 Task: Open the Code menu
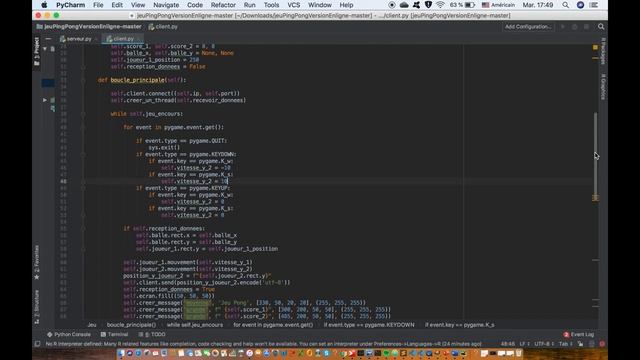(195, 5)
